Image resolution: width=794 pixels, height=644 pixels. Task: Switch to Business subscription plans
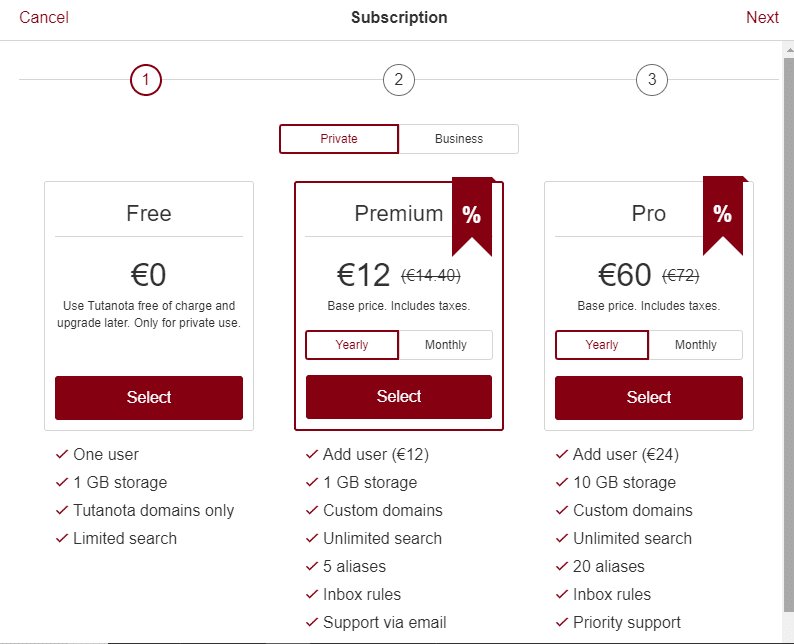[459, 139]
